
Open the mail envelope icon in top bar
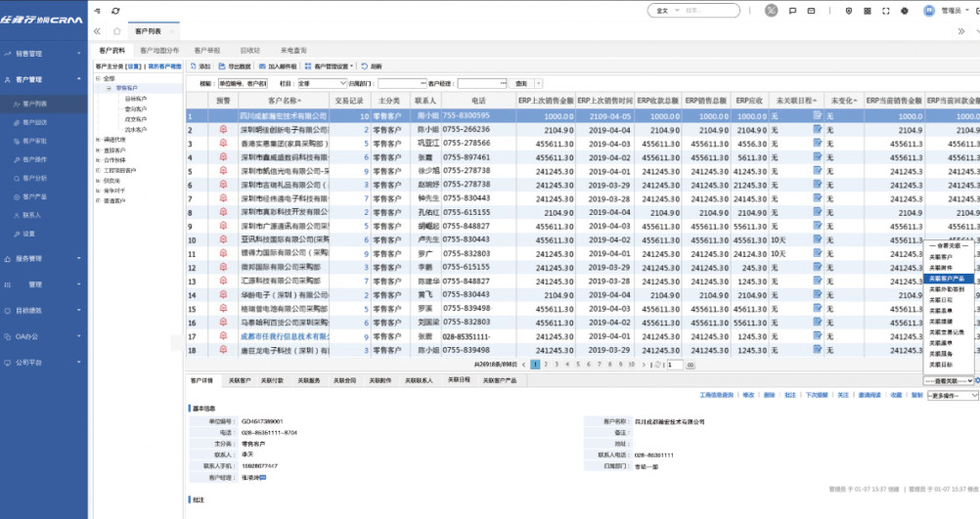(x=811, y=11)
